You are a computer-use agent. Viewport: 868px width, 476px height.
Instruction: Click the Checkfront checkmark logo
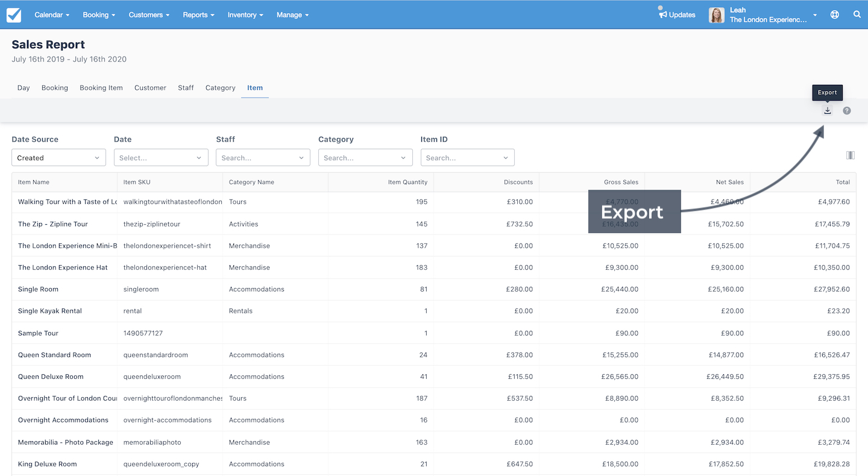pyautogui.click(x=14, y=15)
